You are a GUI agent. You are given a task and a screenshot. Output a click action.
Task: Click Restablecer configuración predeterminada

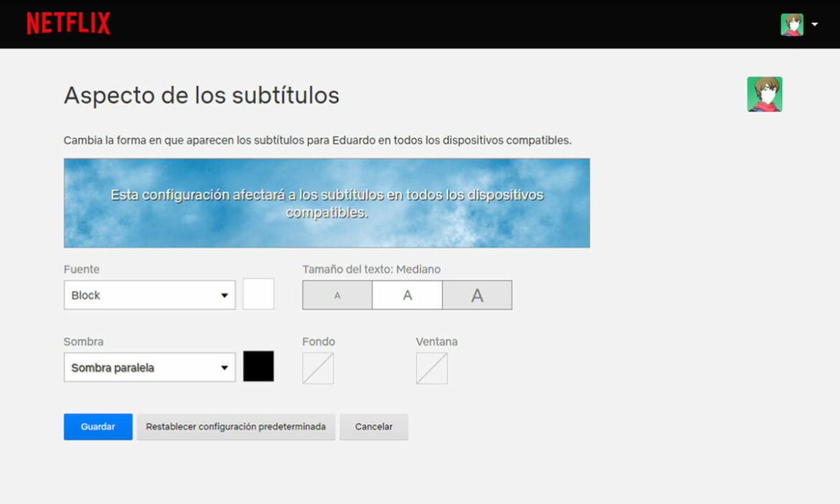(x=235, y=426)
